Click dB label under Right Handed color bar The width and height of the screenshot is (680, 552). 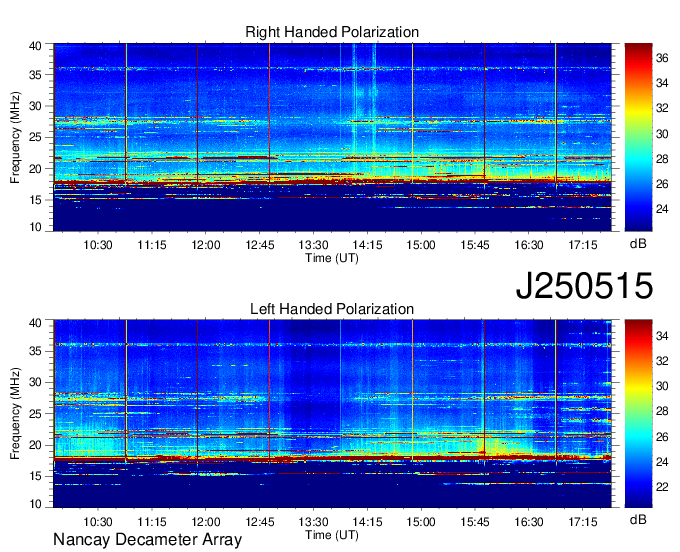(x=638, y=244)
